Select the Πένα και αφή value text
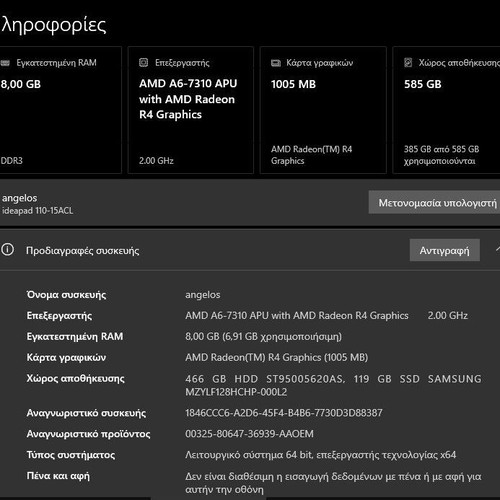This screenshot has height=500, width=500. coord(333,483)
